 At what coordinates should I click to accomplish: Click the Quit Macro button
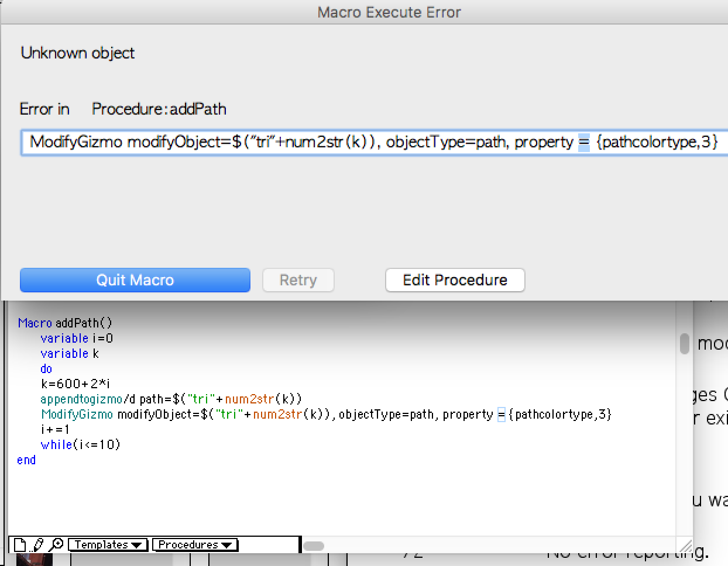(135, 280)
